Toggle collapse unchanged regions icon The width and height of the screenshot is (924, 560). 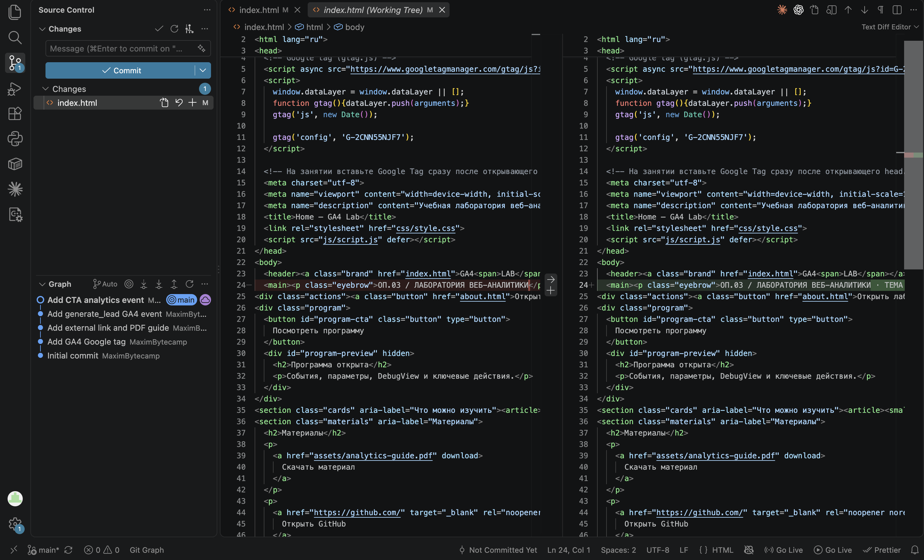tap(831, 10)
